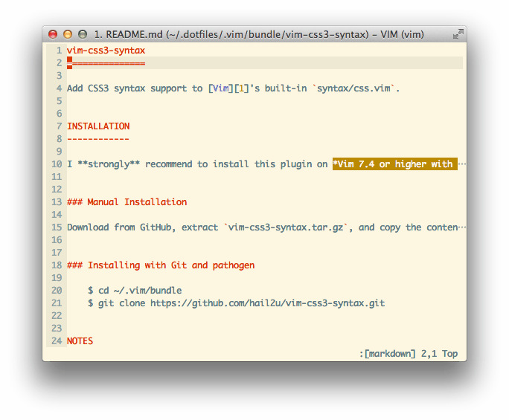Click line number 24 in gutter
The width and height of the screenshot is (509, 420).
[x=57, y=341]
